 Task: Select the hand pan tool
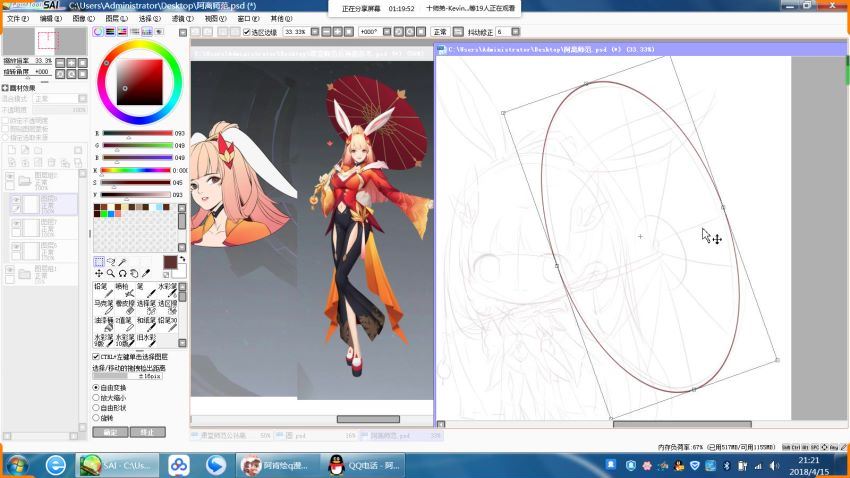(x=134, y=274)
